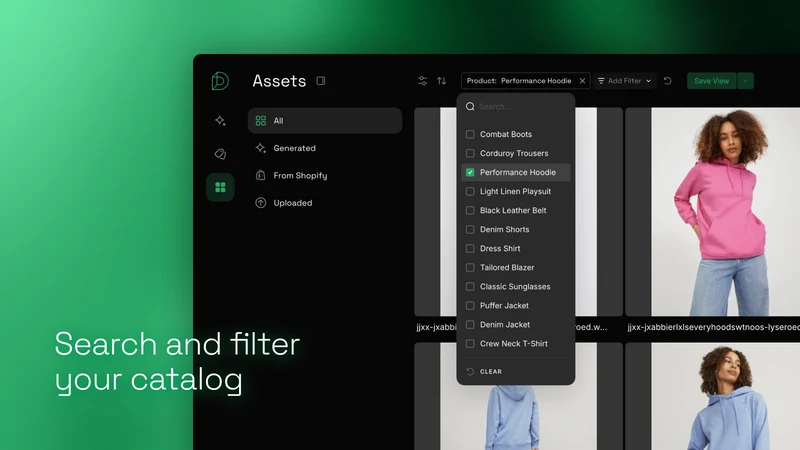Viewport: 800px width, 450px height.
Task: Check the Denim Shorts checkbox
Action: tap(470, 230)
